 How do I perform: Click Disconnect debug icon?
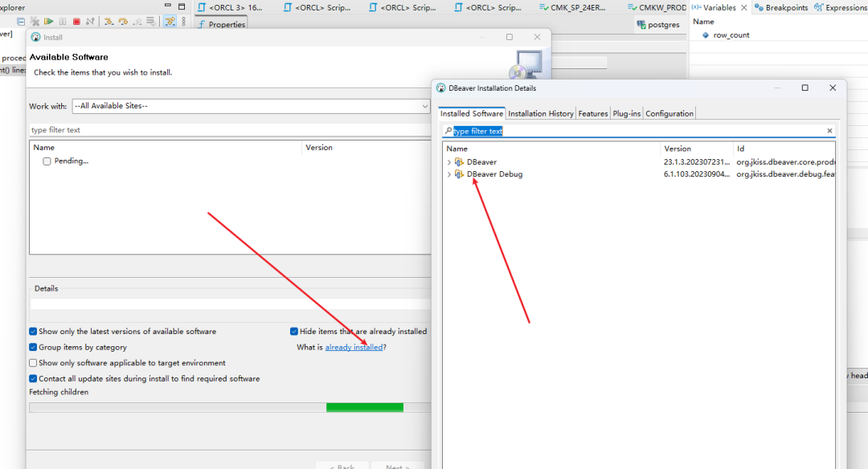click(90, 22)
